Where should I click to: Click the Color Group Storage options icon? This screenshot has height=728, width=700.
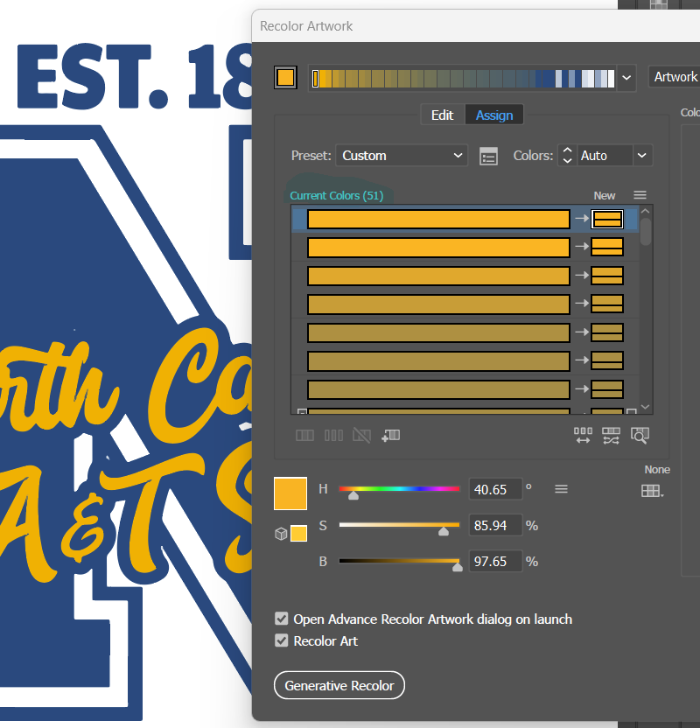(488, 157)
